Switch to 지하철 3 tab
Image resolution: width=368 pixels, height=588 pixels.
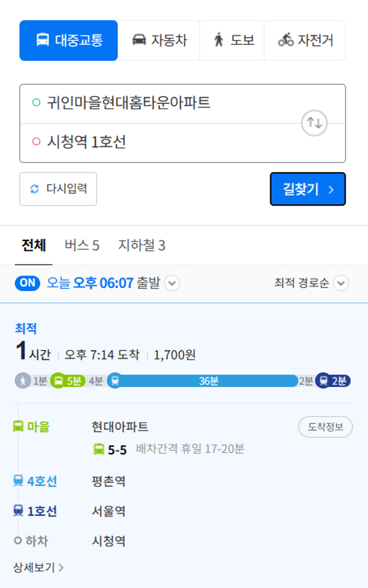tap(142, 245)
